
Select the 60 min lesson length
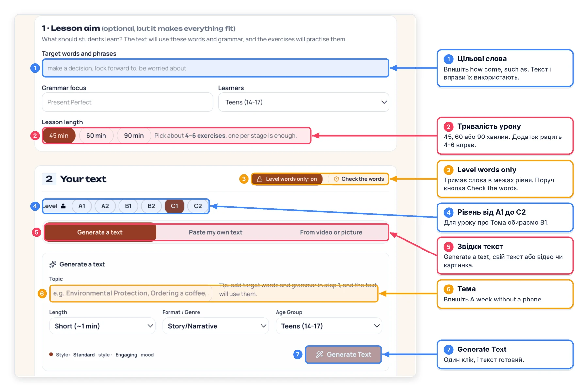[96, 136]
